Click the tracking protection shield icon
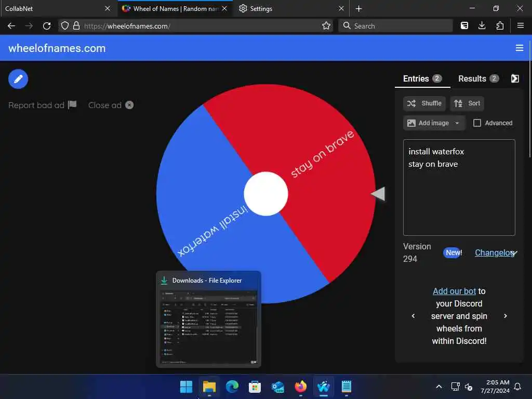 [65, 26]
